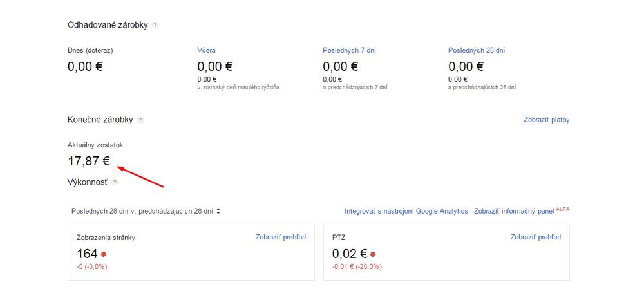Click the -5 (-3,0%) change text

pos(91,266)
